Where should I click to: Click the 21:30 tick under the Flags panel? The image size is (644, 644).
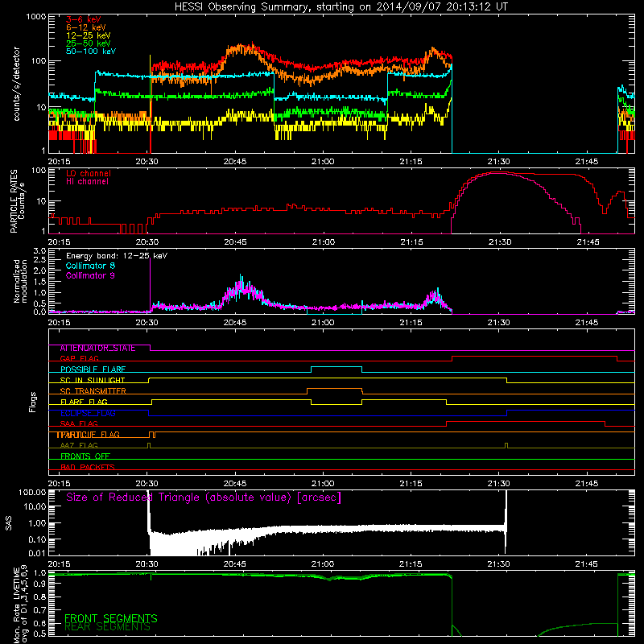tap(498, 484)
